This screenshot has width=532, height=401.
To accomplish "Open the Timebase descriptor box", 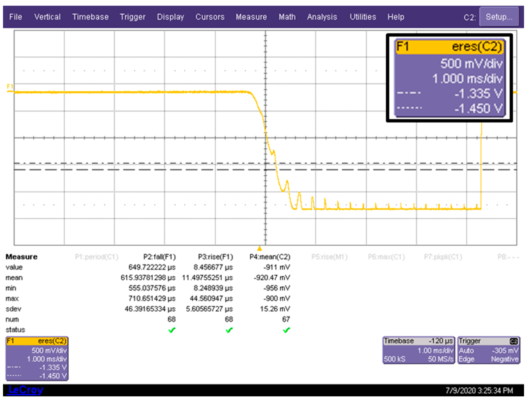I will click(x=418, y=350).
